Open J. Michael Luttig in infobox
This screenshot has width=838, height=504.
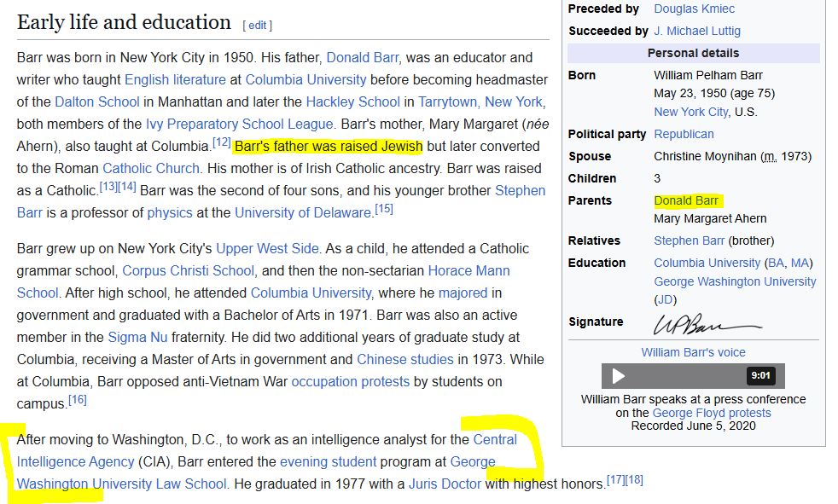coord(697,31)
